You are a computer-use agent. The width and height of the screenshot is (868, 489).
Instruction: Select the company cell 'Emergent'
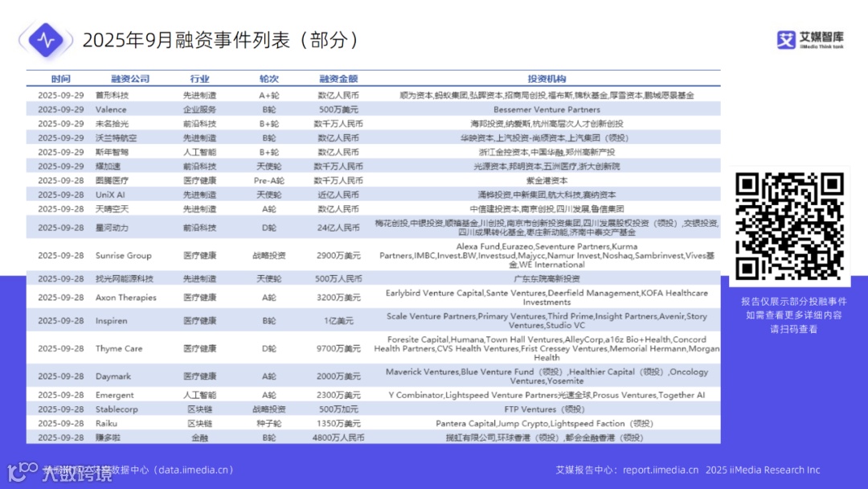(115, 395)
